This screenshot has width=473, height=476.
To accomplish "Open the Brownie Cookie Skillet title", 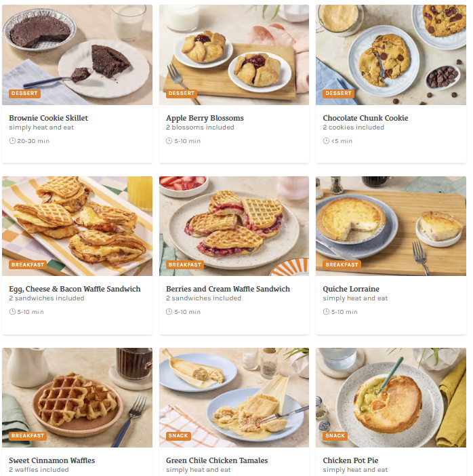I will click(48, 118).
